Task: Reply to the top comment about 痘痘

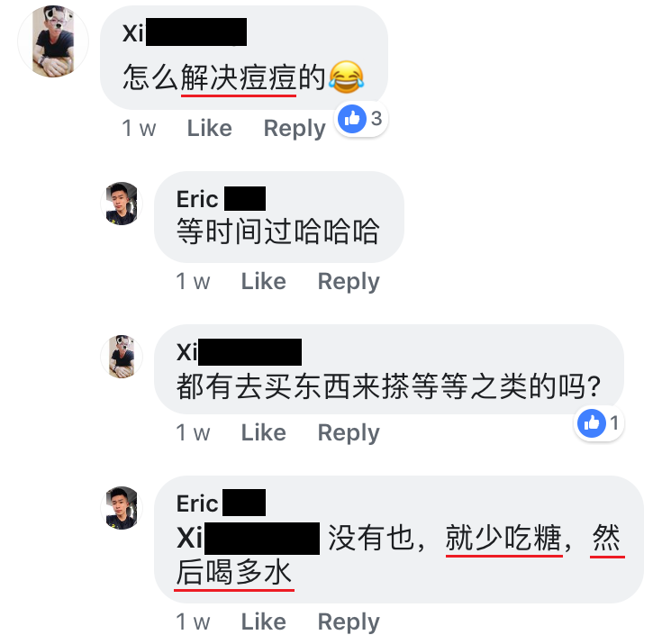Action: coord(295,129)
